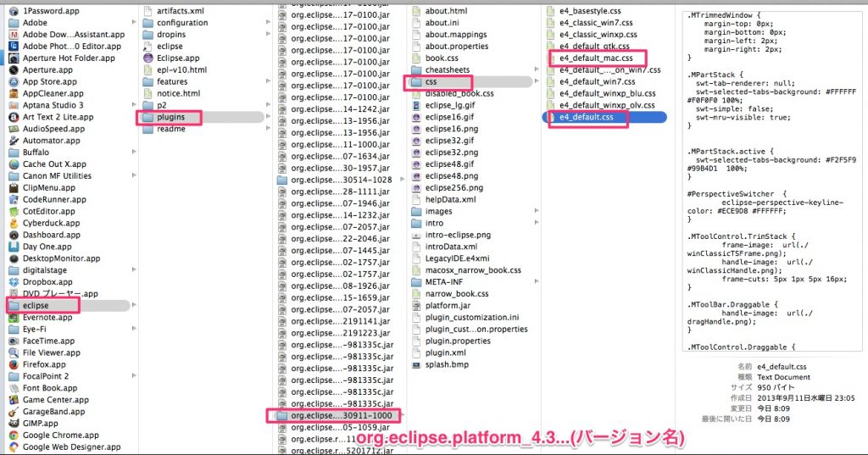The height and width of the screenshot is (455, 868).
Task: Expand the META-INF folder arrow
Action: point(536,282)
